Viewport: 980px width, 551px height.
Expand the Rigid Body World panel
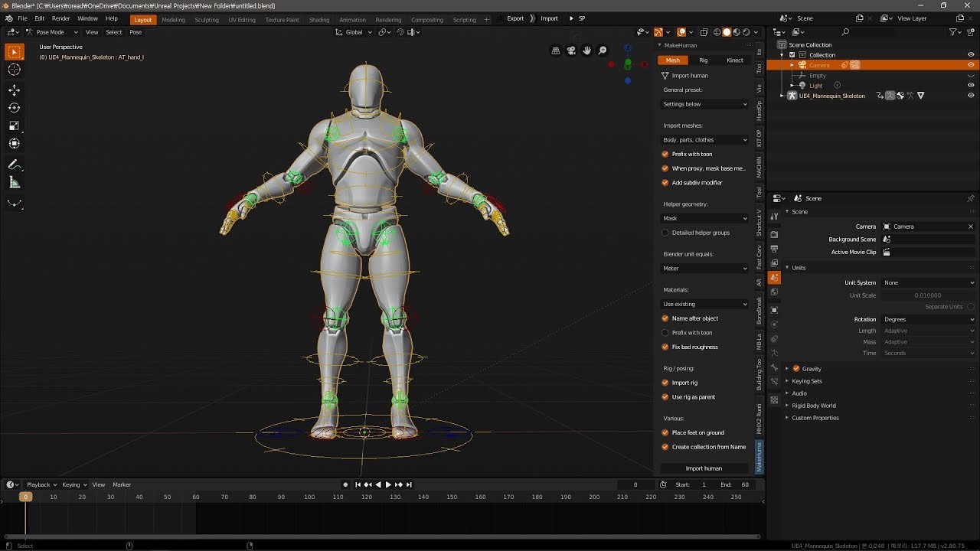[813, 406]
